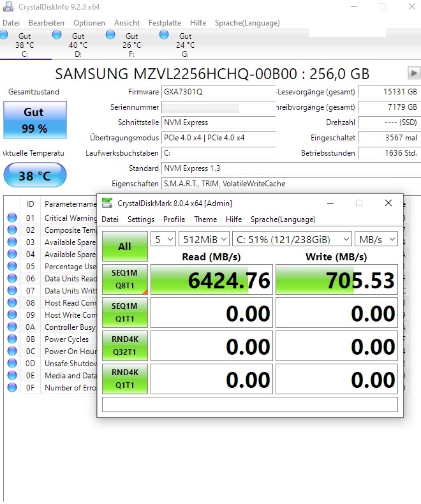Open Sprache(Language) menu in CrystalDiskMark
The image size is (421, 504).
[283, 219]
